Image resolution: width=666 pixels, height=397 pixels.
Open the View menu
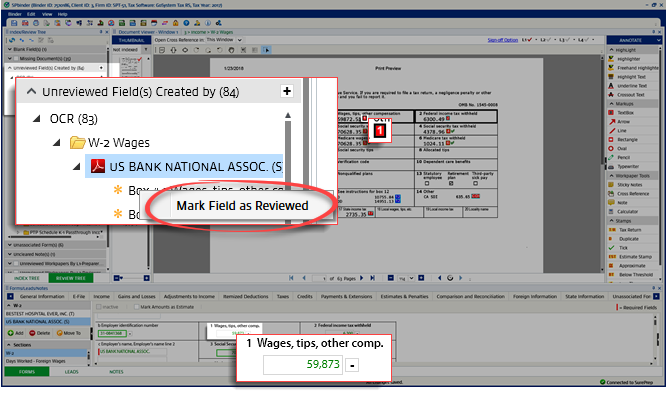click(x=47, y=14)
